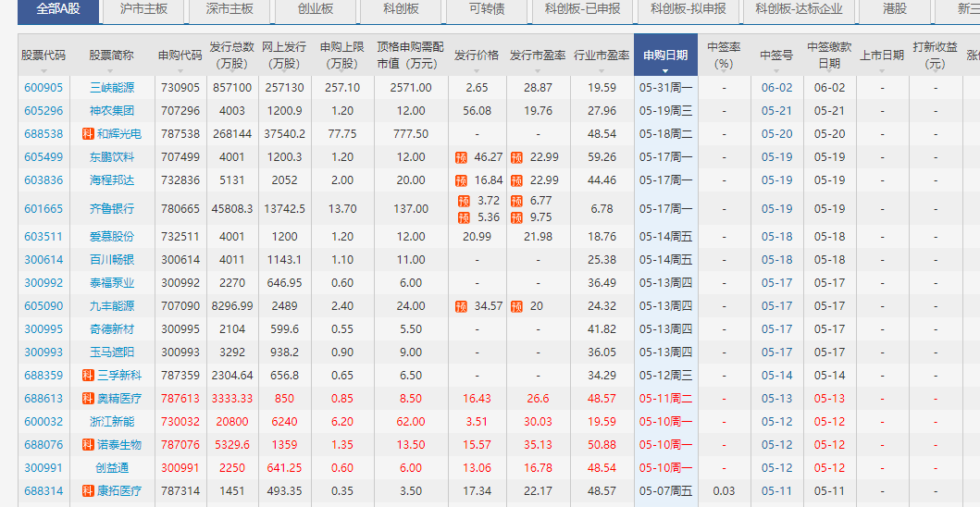Open the 东鹏饮料 stock name link
This screenshot has width=980, height=507.
point(112,157)
